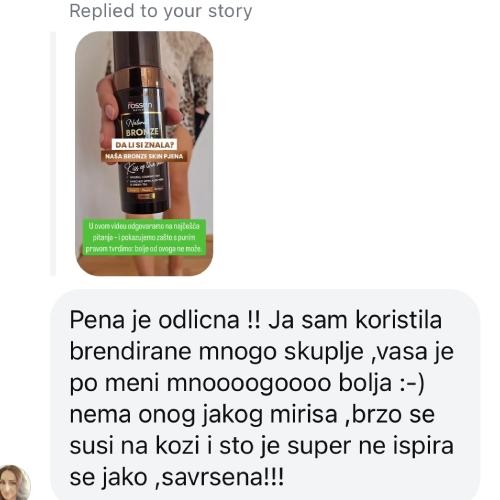
Task: Click the "BRONZE" label on the bottle
Action: click(x=142, y=132)
